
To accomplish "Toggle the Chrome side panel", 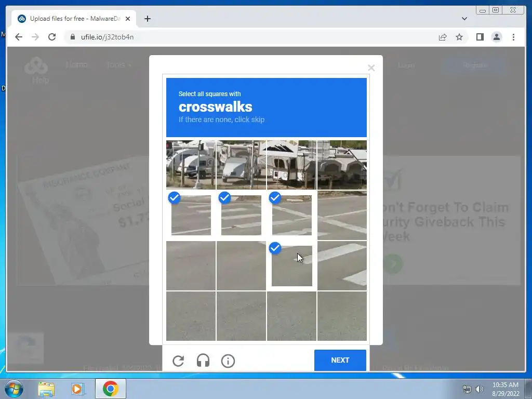I will click(x=480, y=37).
